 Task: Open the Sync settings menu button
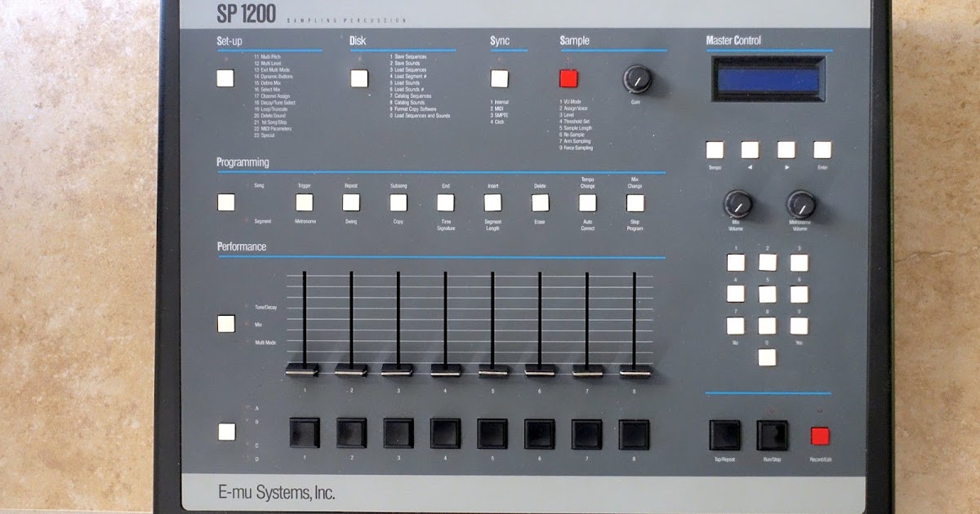coord(501,80)
